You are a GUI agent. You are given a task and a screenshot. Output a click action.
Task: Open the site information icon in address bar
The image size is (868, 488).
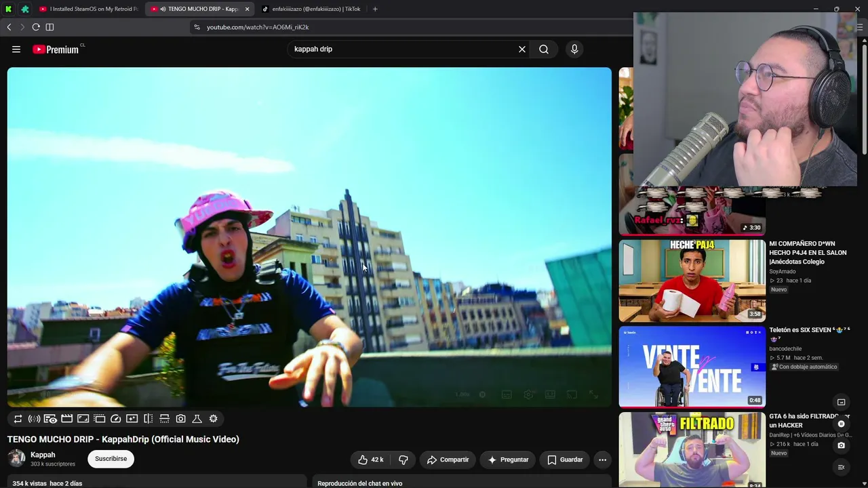pyautogui.click(x=197, y=27)
